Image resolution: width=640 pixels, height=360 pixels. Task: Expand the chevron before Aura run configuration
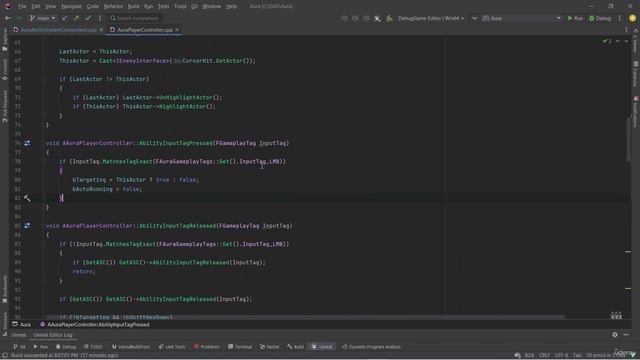click(x=474, y=18)
